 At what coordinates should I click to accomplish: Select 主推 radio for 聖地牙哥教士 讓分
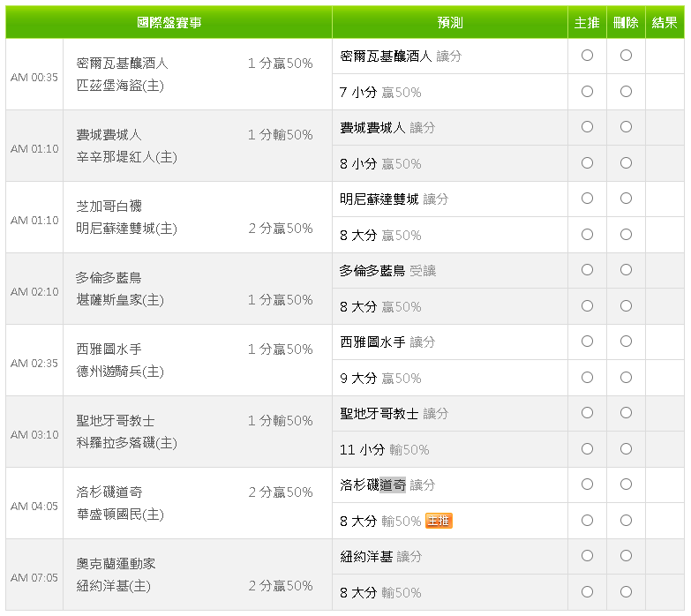pos(587,413)
